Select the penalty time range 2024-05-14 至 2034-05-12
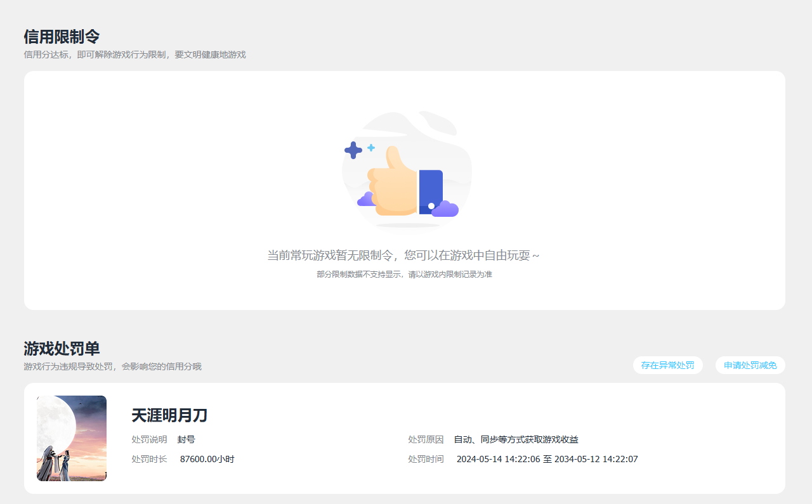Image resolution: width=812 pixels, height=504 pixels. pyautogui.click(x=547, y=459)
